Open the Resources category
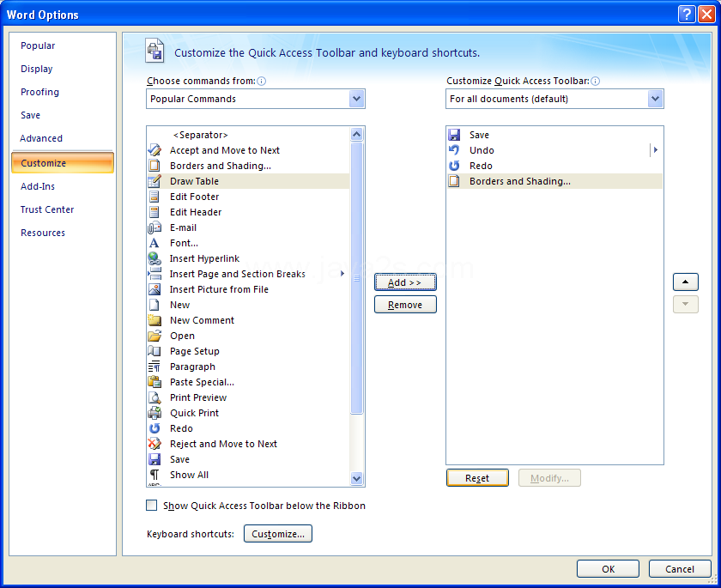721x588 pixels. tap(43, 233)
